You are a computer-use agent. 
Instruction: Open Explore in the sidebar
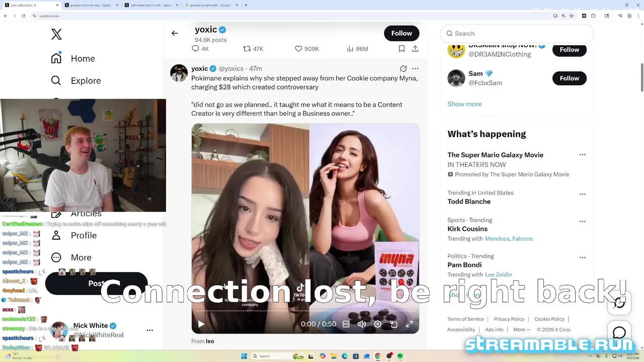76,80
